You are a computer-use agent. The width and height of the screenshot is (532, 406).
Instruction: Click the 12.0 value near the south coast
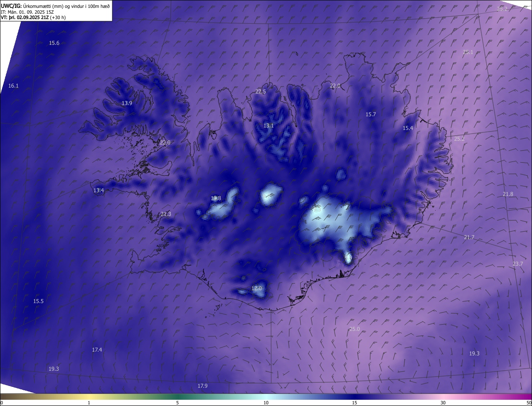[x=256, y=289]
